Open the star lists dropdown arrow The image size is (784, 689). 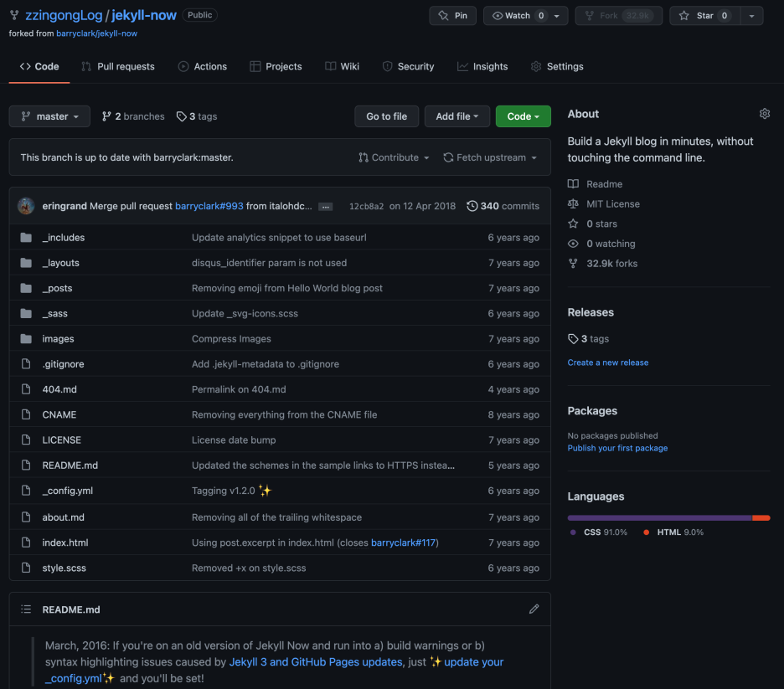751,16
